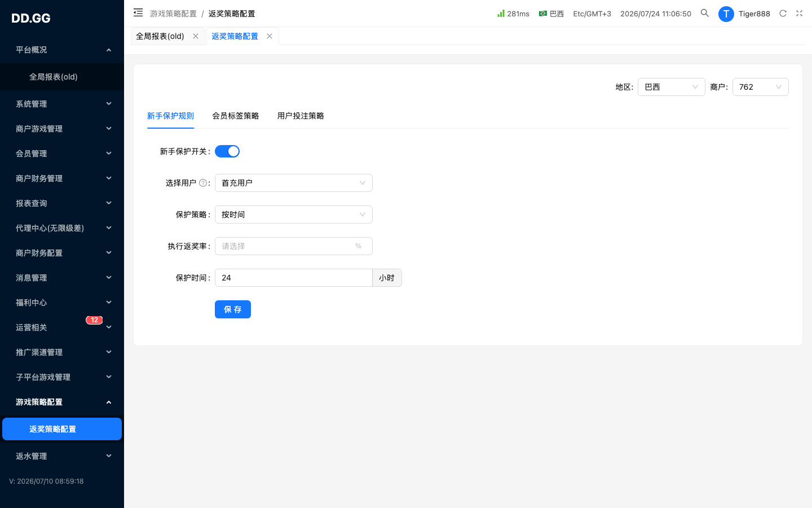Screen dimensions: 812x508
Task: Click the version text V: 2026/07/10
Action: coord(46,481)
